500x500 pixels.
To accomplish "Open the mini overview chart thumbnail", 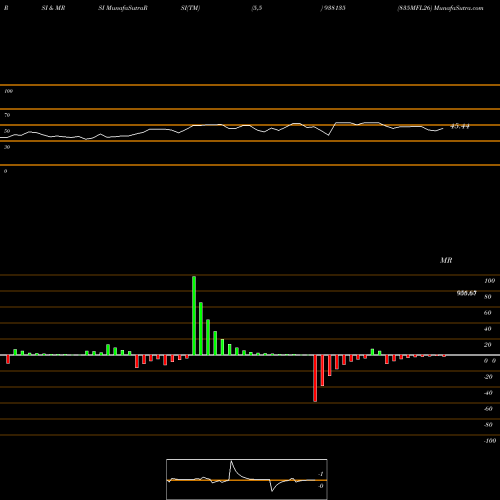I will click(247, 479).
